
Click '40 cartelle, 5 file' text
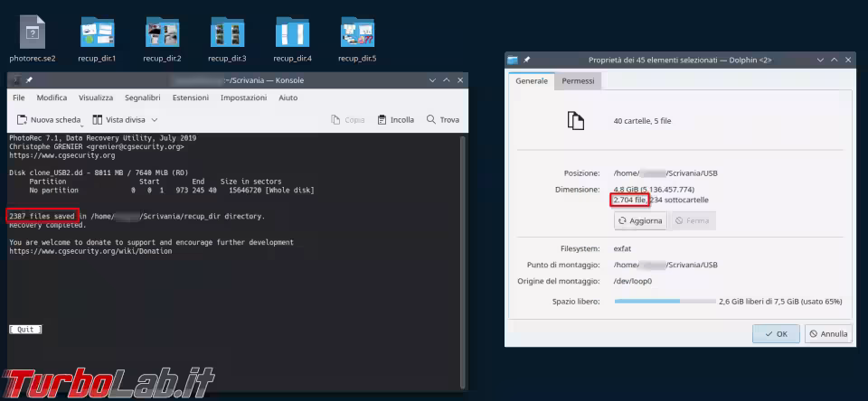click(642, 121)
